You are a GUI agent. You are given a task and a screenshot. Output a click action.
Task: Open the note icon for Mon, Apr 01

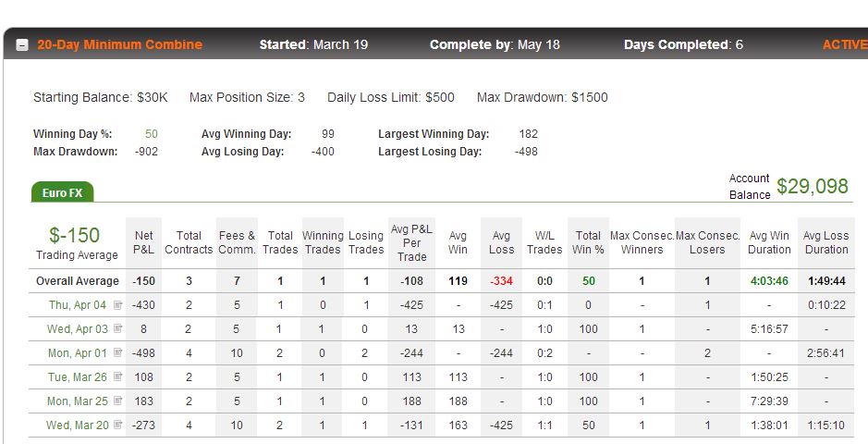coord(117,352)
